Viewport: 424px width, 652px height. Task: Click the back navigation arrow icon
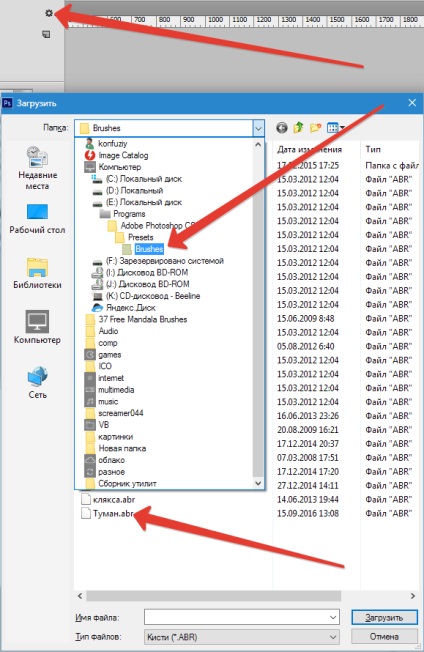(x=282, y=128)
